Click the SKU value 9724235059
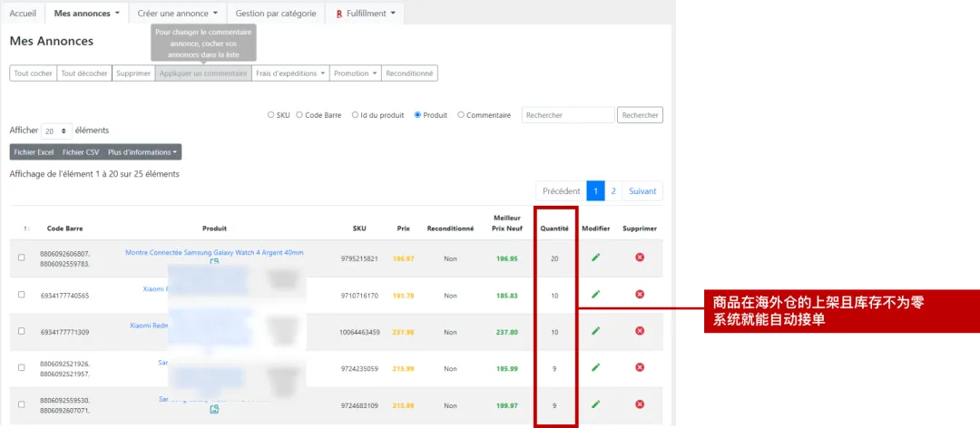The width and height of the screenshot is (980, 428). tap(359, 369)
